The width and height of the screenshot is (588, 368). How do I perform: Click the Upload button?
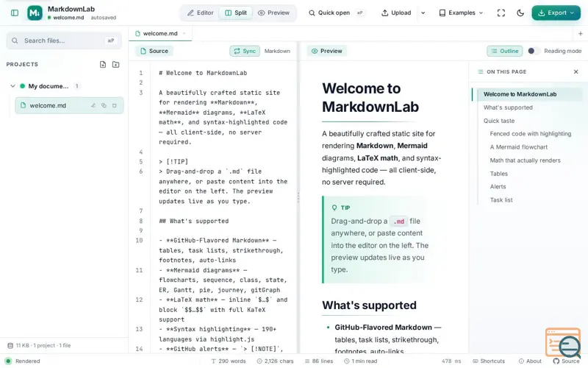(x=396, y=13)
